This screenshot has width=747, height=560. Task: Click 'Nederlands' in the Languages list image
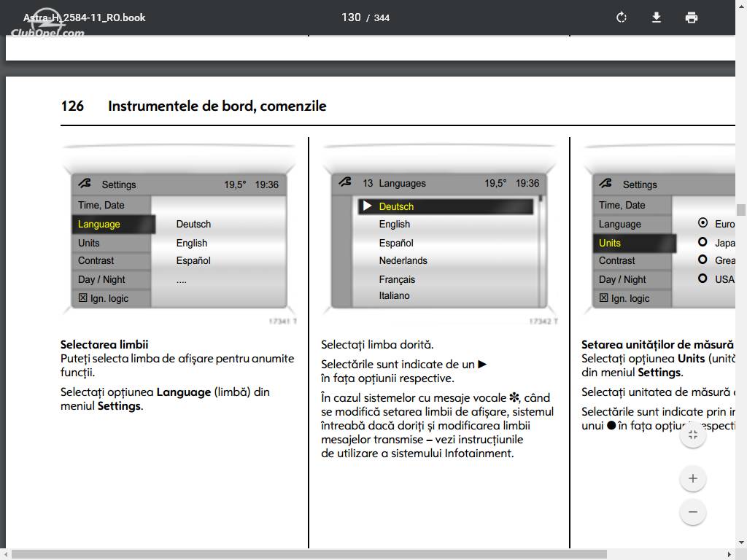(403, 261)
